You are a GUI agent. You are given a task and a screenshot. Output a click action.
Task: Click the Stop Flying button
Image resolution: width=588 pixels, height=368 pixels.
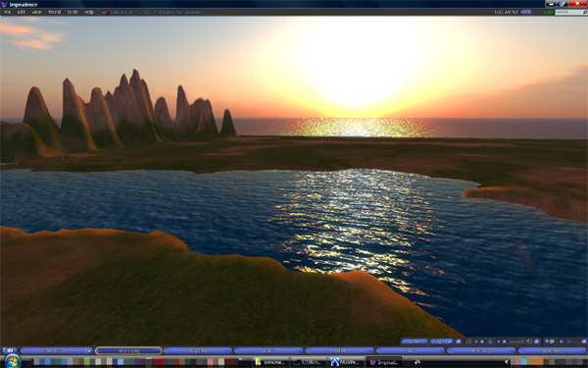(x=128, y=350)
